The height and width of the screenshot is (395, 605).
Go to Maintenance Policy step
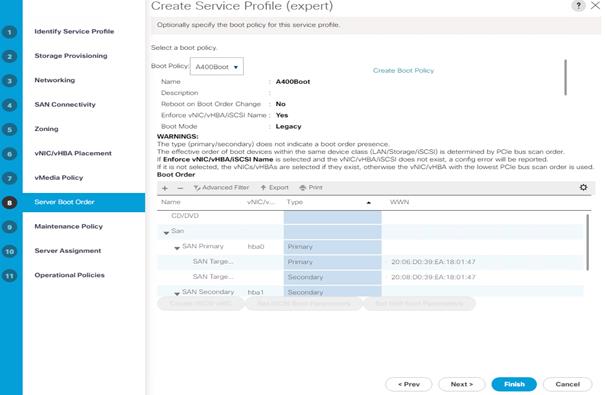click(x=69, y=226)
